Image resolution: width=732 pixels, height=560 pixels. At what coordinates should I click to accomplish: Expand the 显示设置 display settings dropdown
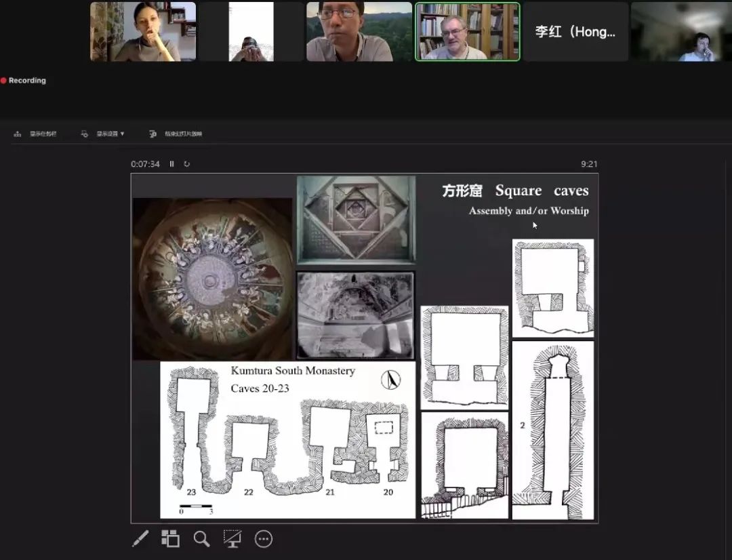(103, 134)
